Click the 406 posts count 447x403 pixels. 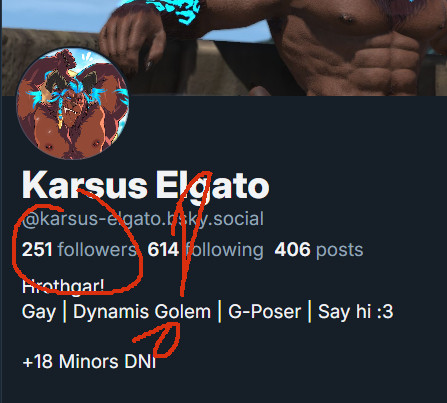[319, 250]
